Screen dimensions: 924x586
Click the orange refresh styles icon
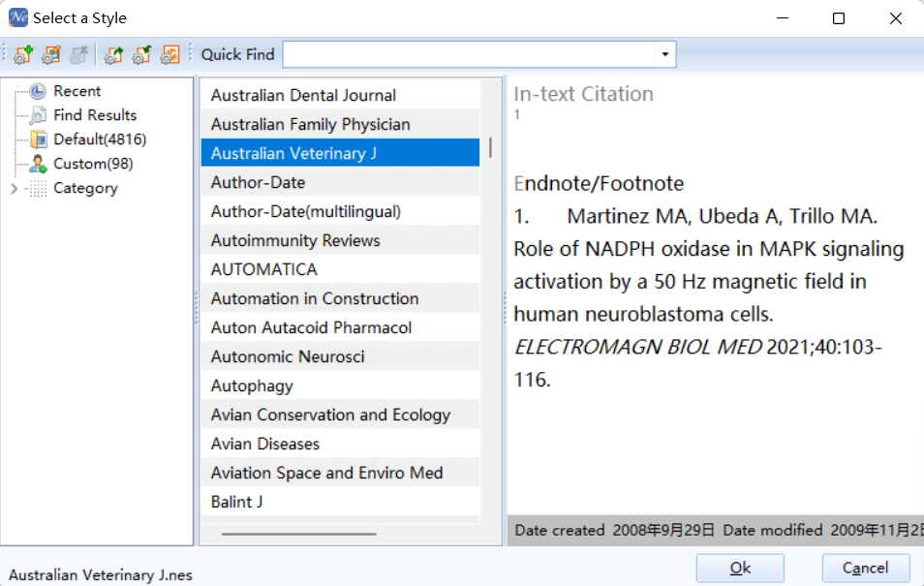click(x=169, y=54)
